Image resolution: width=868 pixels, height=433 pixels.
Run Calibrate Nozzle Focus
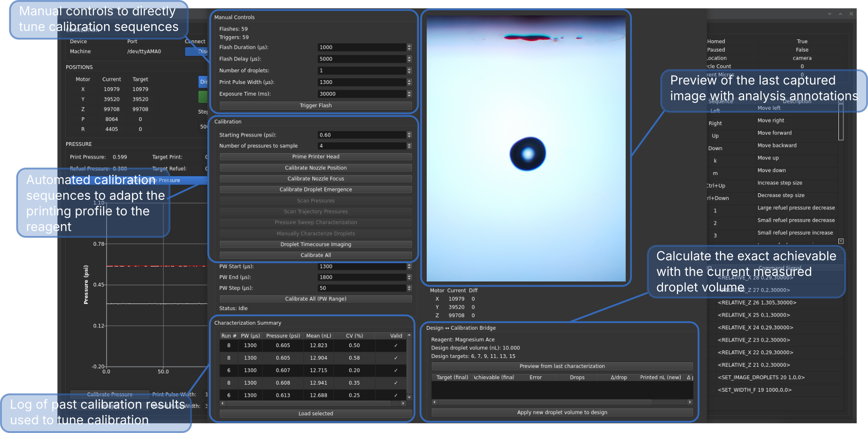(x=315, y=178)
